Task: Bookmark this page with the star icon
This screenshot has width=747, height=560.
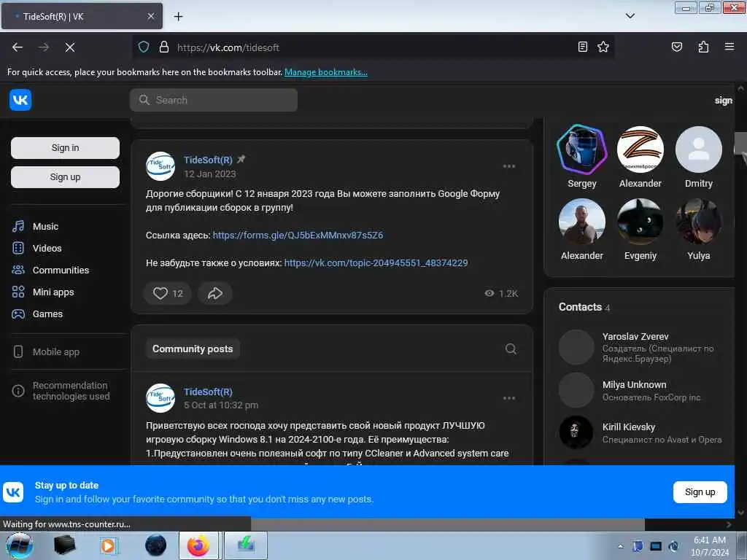Action: (x=603, y=47)
